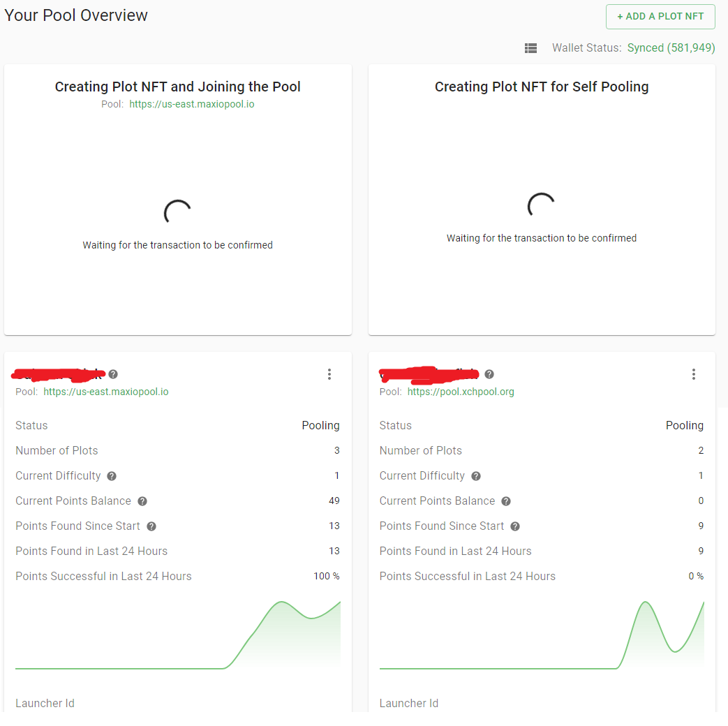Open the three-dot menu on the xchpool card
The width and height of the screenshot is (728, 726).
coord(694,374)
